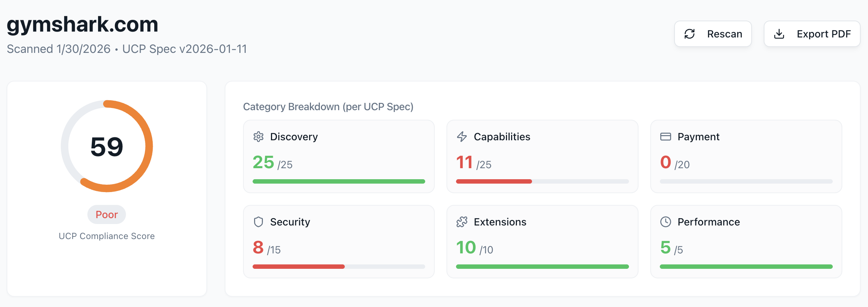The width and height of the screenshot is (868, 307).
Task: Open the Performance category card
Action: [746, 241]
